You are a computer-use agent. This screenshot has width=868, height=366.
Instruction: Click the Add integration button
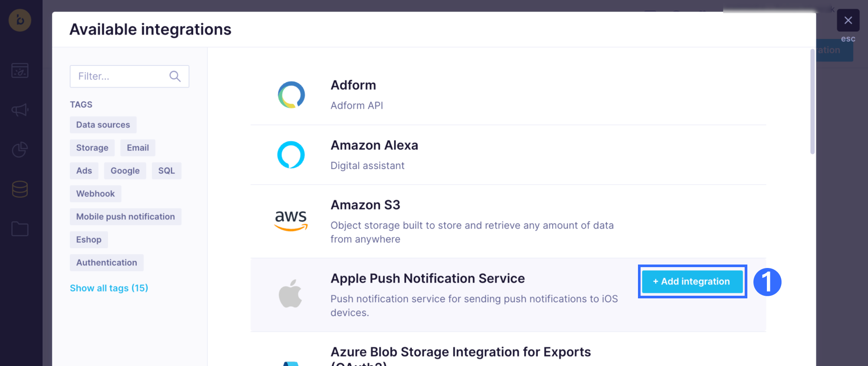[692, 281]
